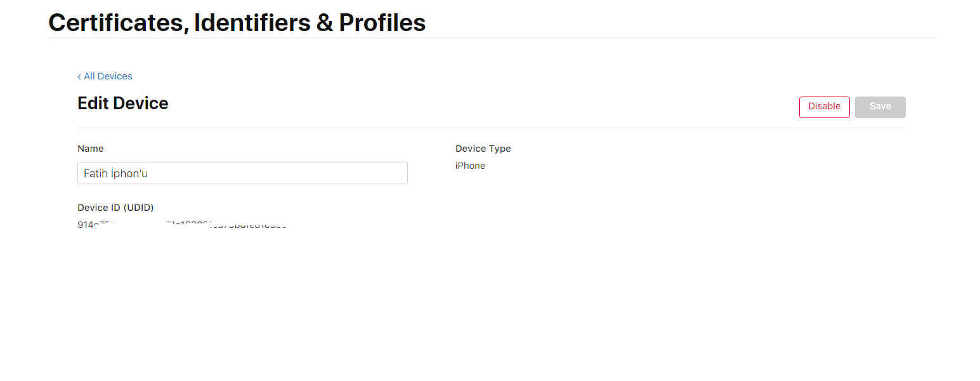Click the ampersand in page title

tap(325, 23)
